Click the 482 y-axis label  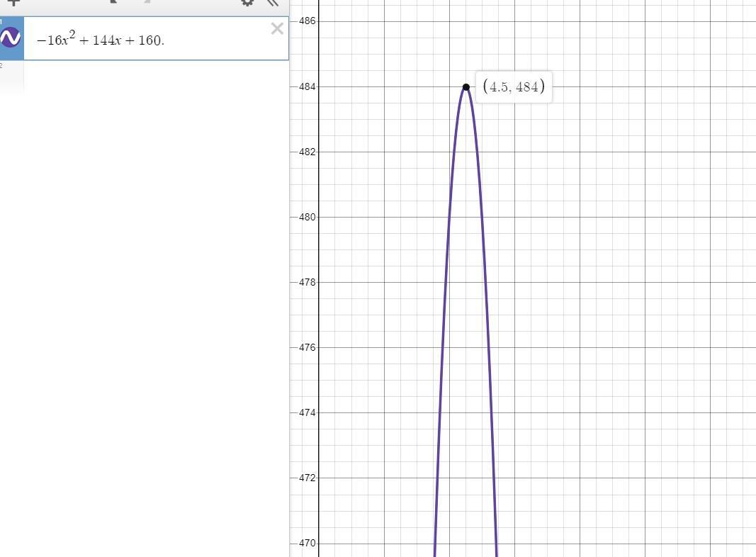[x=307, y=152]
